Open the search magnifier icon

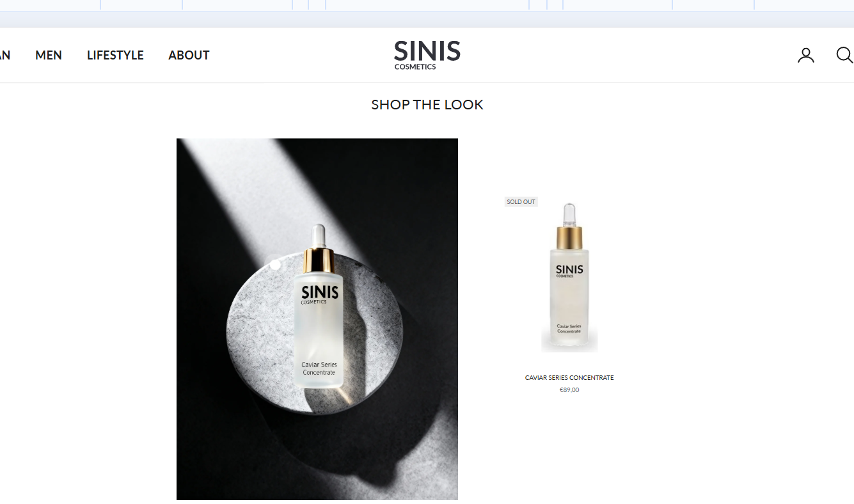tap(844, 55)
